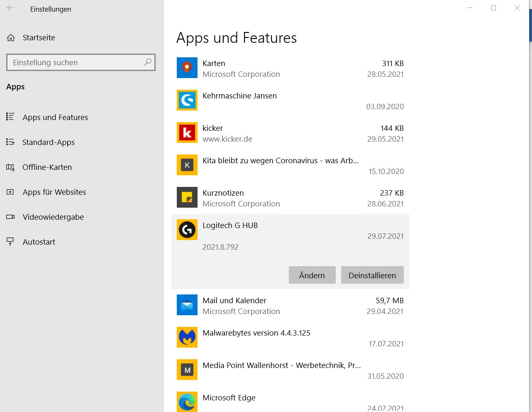Focus the Einstellung suchen search field
The width and height of the screenshot is (532, 412).
coord(81,62)
